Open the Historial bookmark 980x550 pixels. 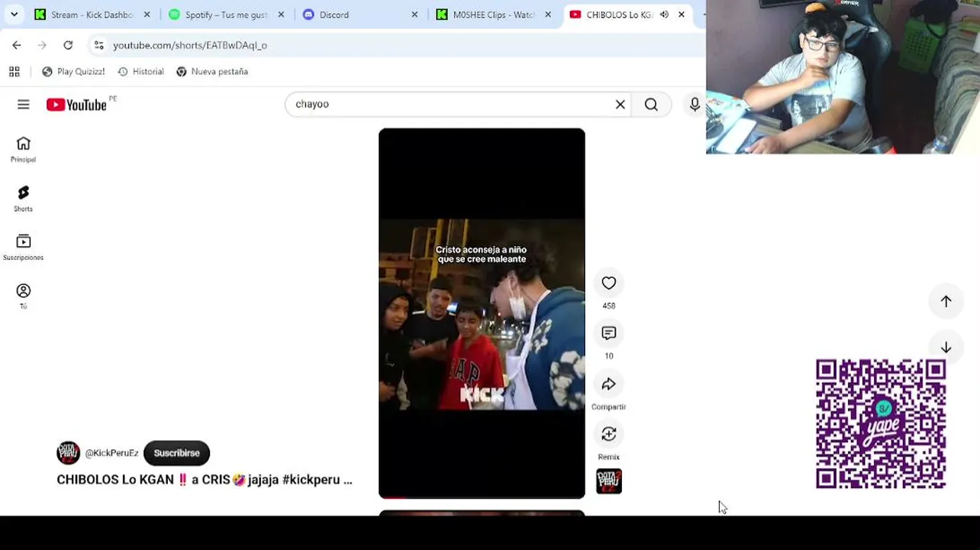click(140, 72)
